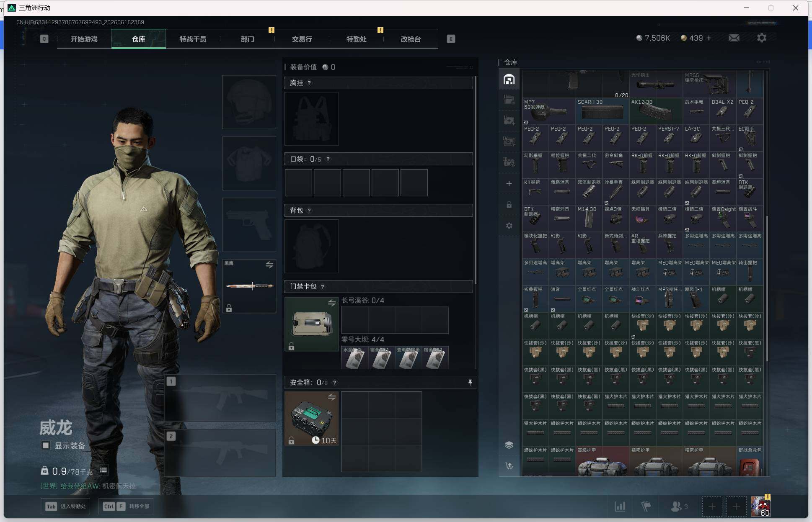Select the PERST-7 laser item

pyautogui.click(x=670, y=138)
